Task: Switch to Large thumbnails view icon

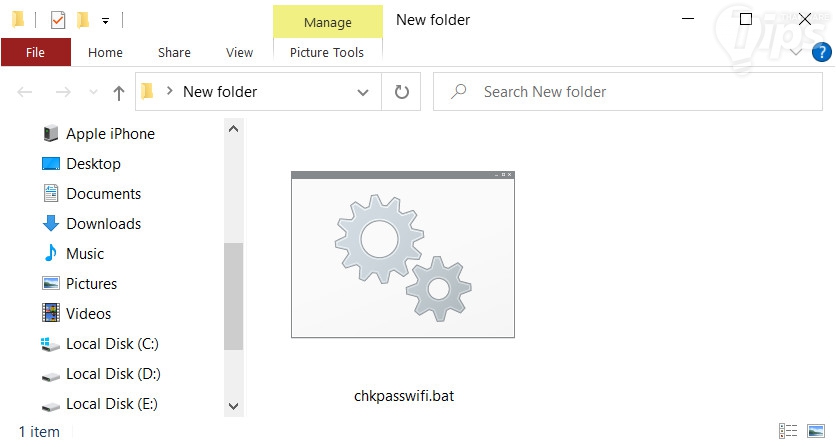Action: [x=815, y=431]
